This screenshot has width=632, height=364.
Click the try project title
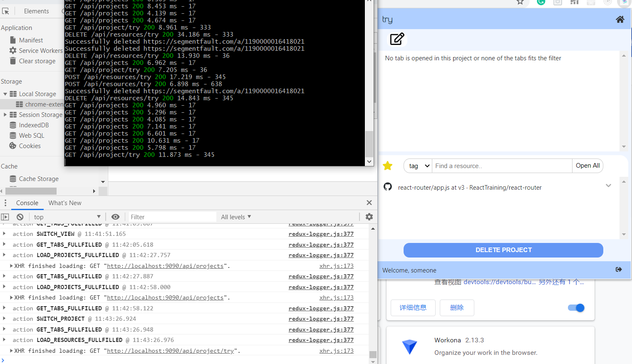click(387, 20)
